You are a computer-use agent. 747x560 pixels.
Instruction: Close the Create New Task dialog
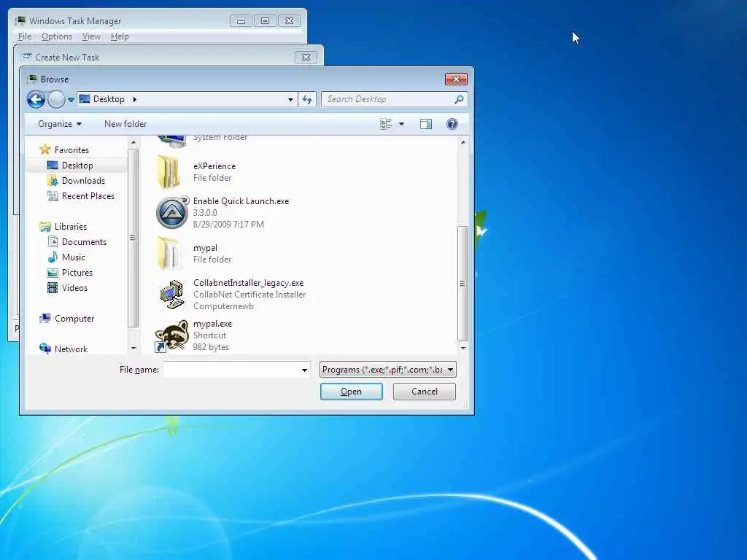tap(306, 57)
